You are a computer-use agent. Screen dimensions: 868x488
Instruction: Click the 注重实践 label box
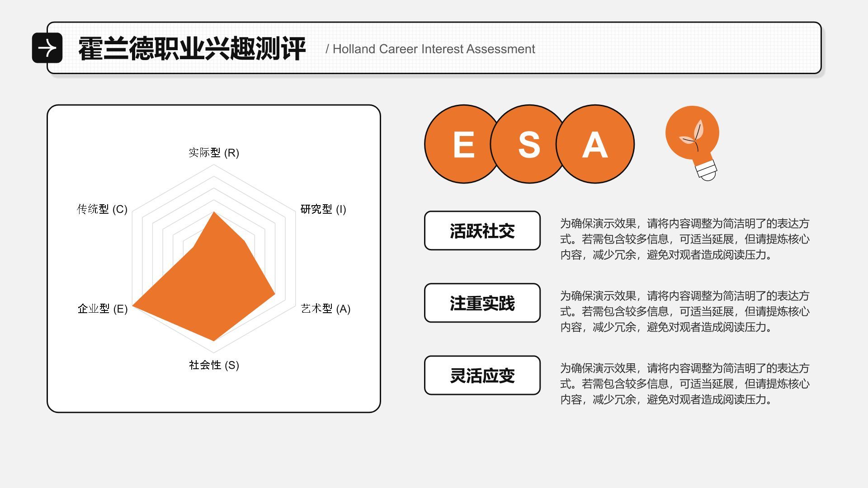[482, 303]
